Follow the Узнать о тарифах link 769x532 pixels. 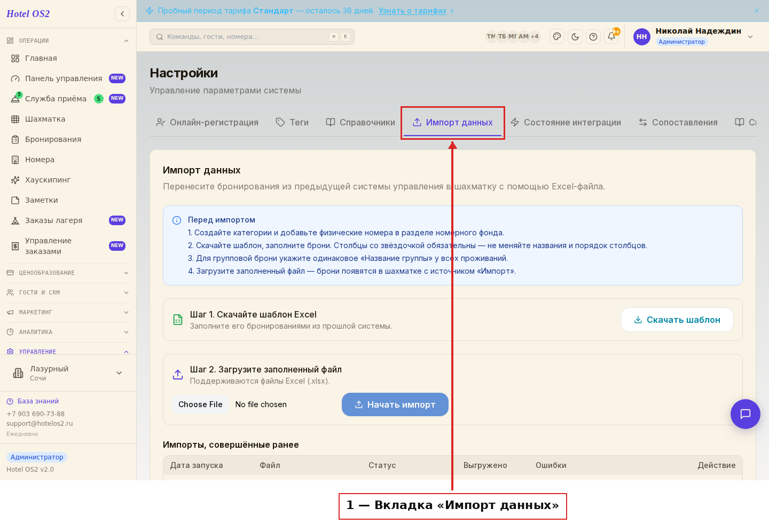point(412,11)
